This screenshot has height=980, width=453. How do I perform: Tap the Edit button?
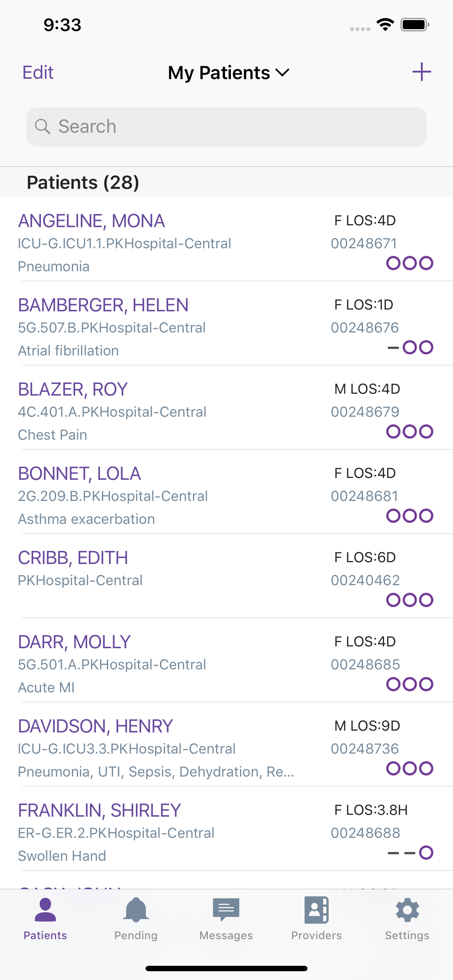click(x=38, y=72)
